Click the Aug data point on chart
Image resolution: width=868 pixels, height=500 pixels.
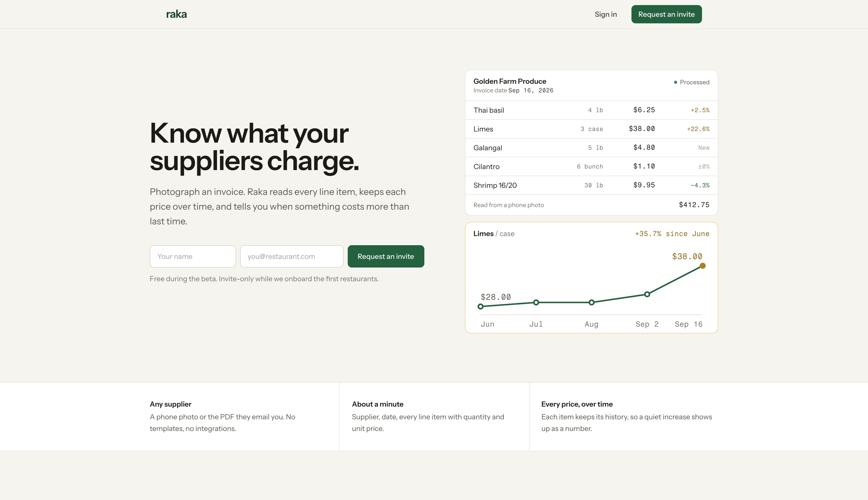click(x=592, y=303)
